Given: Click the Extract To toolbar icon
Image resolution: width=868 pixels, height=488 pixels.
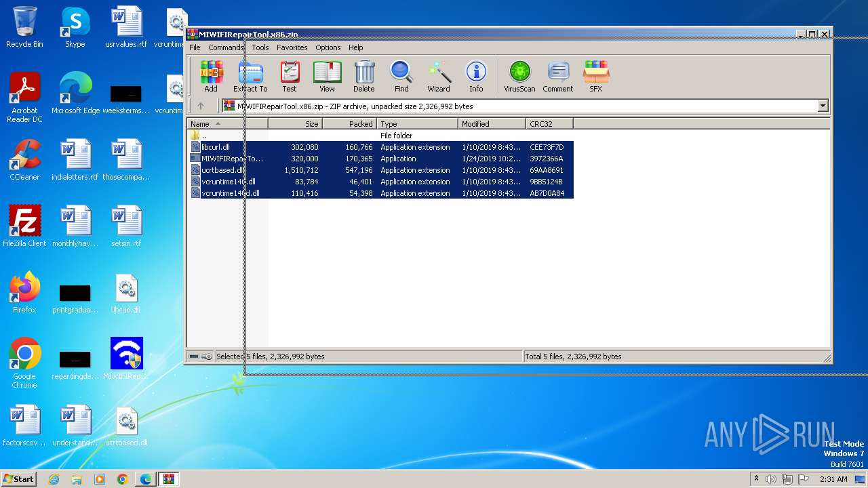Looking at the screenshot, I should pyautogui.click(x=250, y=76).
